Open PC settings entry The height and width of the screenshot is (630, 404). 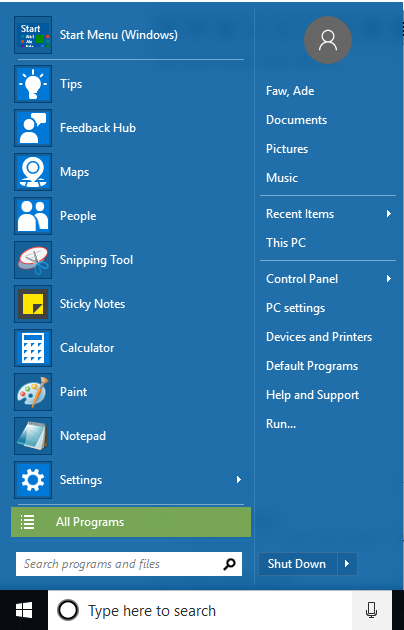296,308
